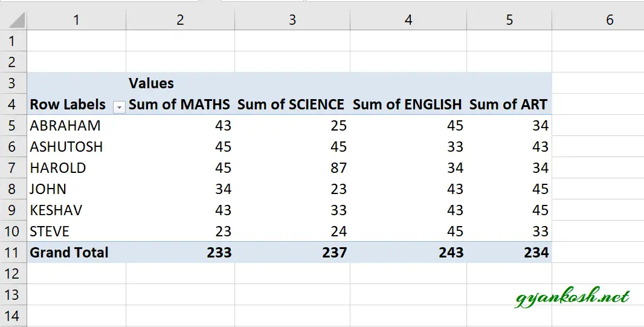This screenshot has height=327, width=644.
Task: Select the ABRAHAM row label cell
Action: [76, 125]
